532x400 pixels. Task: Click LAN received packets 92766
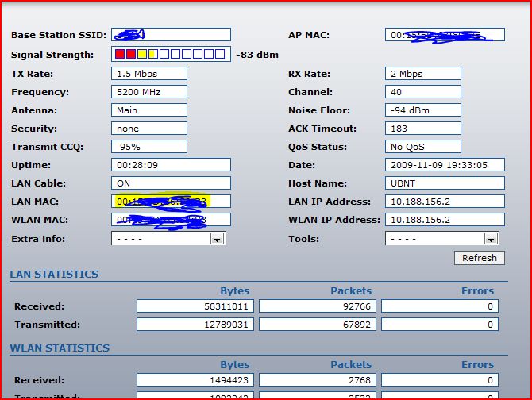tap(318, 306)
